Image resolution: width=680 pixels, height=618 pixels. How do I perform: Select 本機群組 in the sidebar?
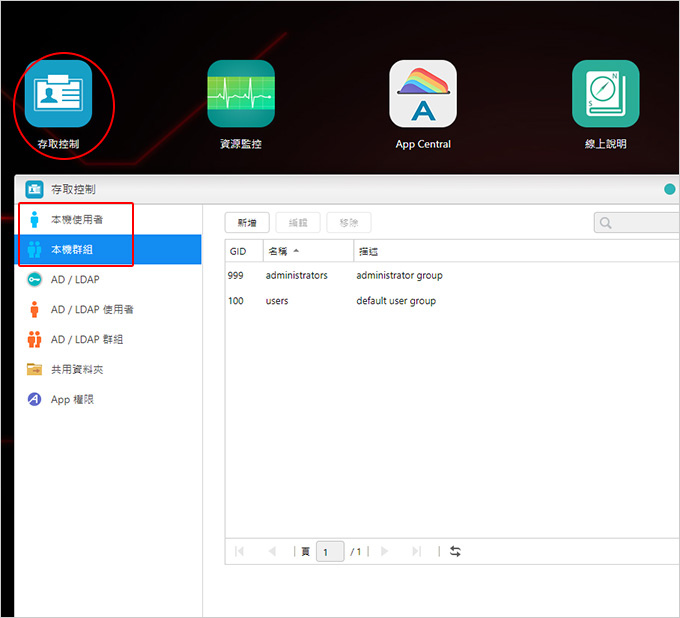coord(108,249)
